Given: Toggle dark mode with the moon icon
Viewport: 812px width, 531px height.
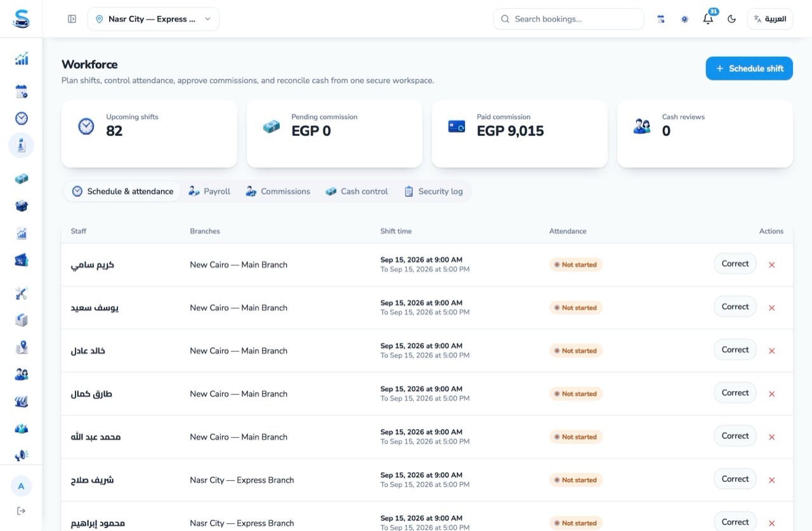Looking at the screenshot, I should point(731,19).
